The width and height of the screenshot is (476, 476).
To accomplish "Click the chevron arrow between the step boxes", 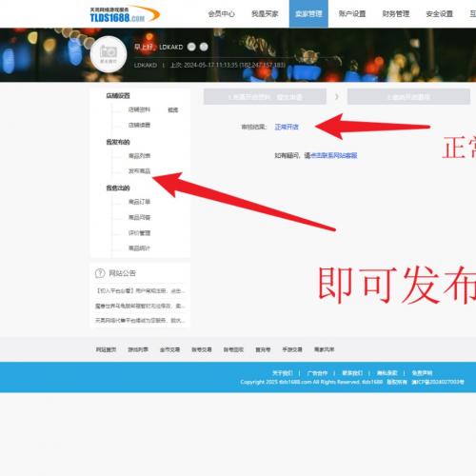I will pyautogui.click(x=337, y=96).
